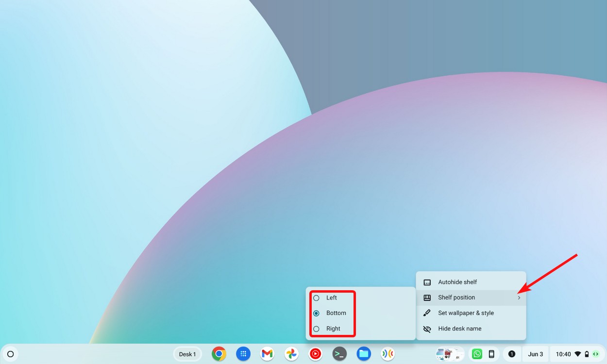The height and width of the screenshot is (364, 607).
Task: Open the Files app from the shelf
Action: pos(363,354)
